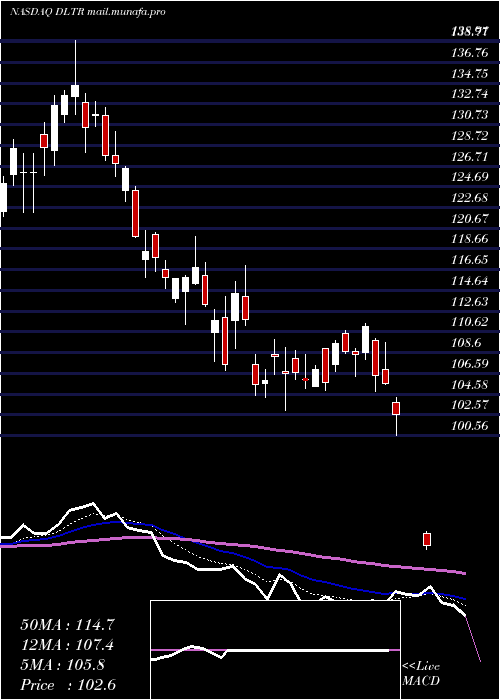Click the Price : 102.6 readout
The width and height of the screenshot is (500, 700).
tap(68, 685)
